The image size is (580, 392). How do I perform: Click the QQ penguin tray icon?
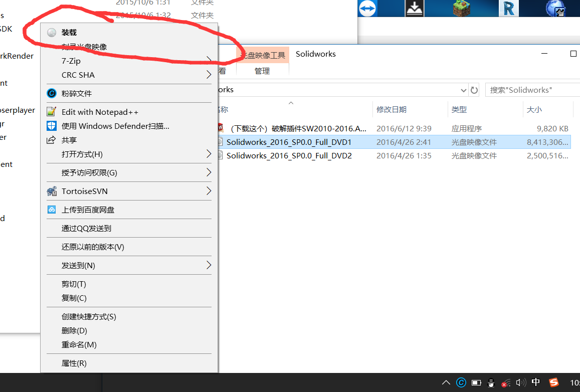491,383
